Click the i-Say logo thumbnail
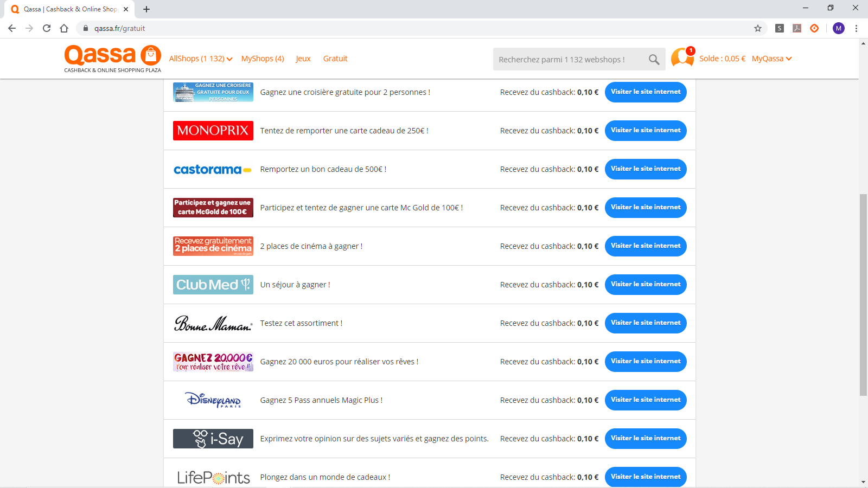The height and width of the screenshot is (488, 868). pyautogui.click(x=213, y=439)
